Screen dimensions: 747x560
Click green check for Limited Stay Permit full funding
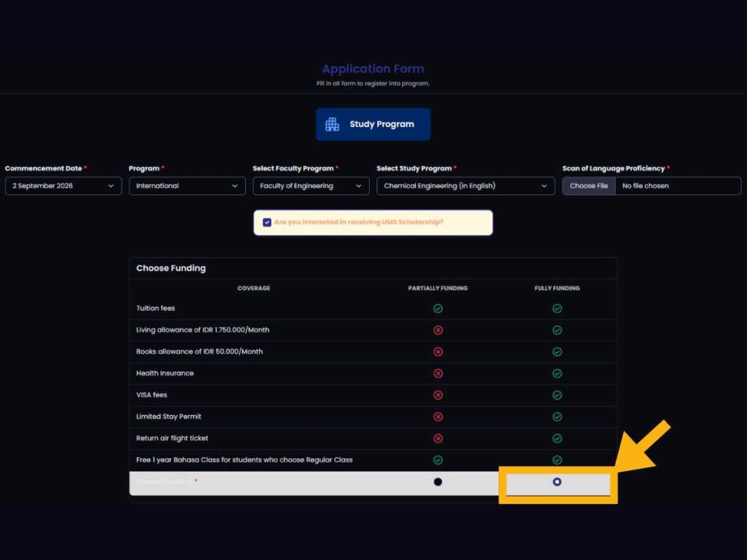557,417
